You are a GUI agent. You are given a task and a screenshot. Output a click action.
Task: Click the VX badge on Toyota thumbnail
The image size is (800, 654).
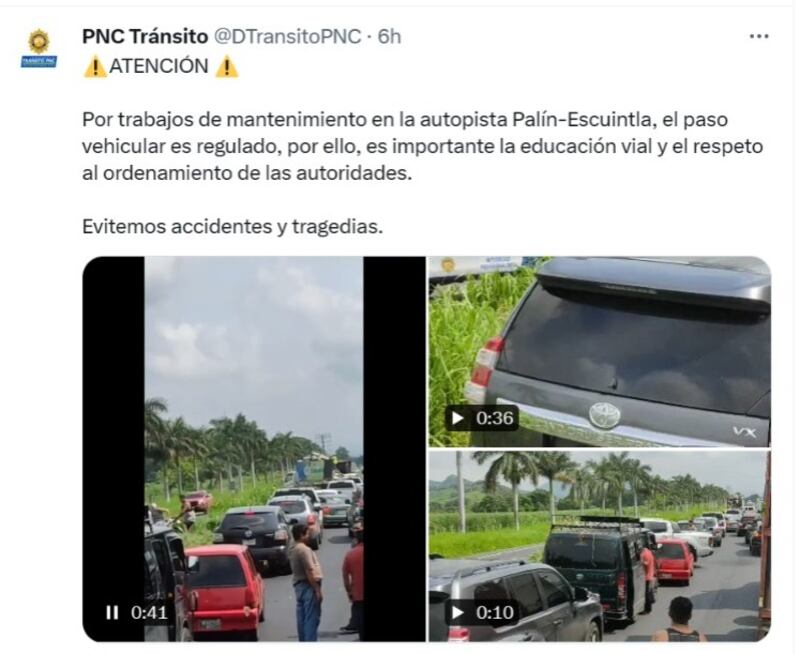[x=745, y=432]
